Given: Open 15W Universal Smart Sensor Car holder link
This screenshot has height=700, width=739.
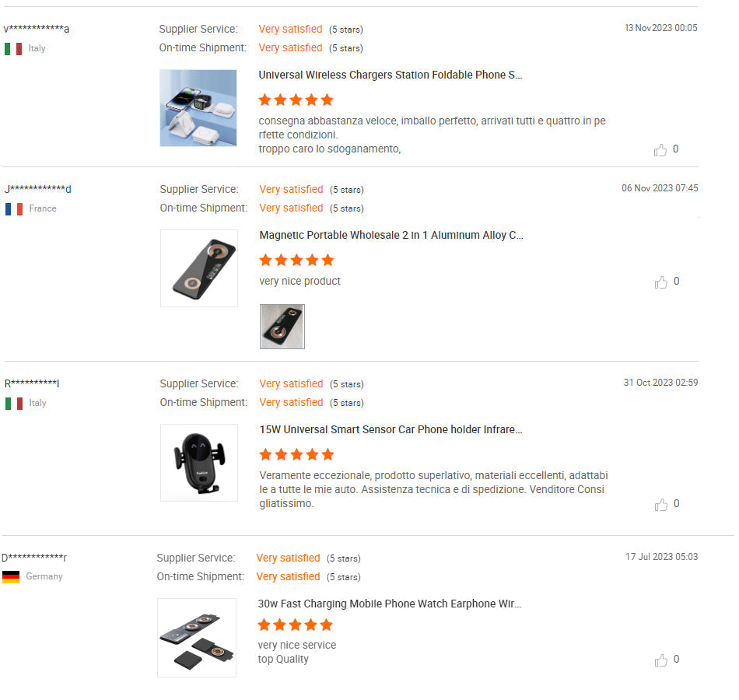Looking at the screenshot, I should 391,430.
